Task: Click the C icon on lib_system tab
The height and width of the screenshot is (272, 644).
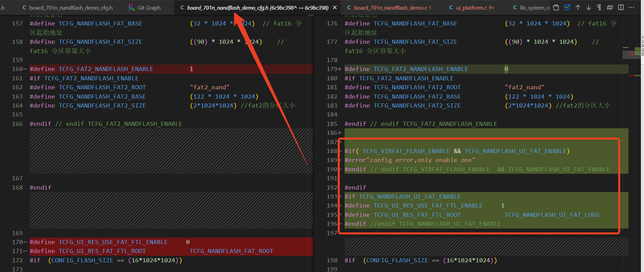Action: pos(515,8)
